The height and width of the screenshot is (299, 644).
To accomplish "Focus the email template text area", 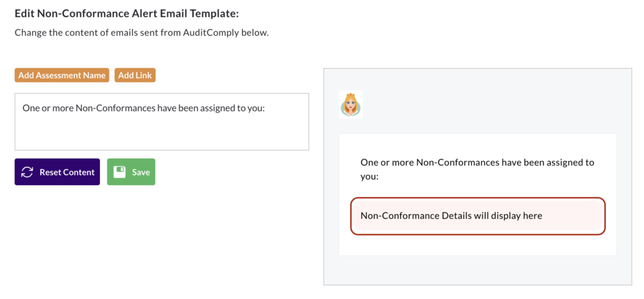I will (x=162, y=121).
